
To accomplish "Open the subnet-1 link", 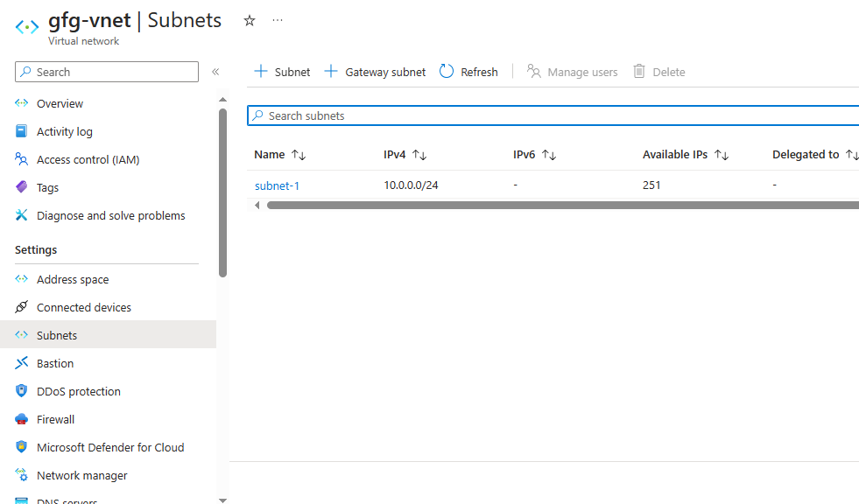I will 278,185.
